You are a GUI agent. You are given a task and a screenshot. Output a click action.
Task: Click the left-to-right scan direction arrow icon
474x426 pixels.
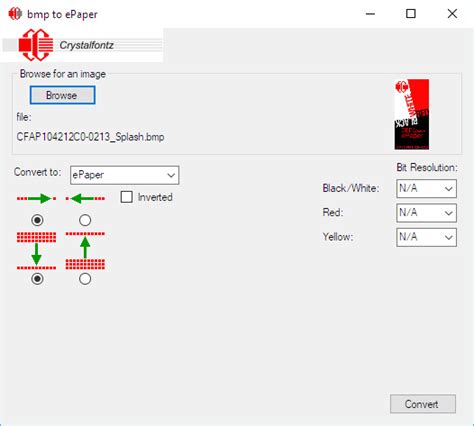coord(37,199)
